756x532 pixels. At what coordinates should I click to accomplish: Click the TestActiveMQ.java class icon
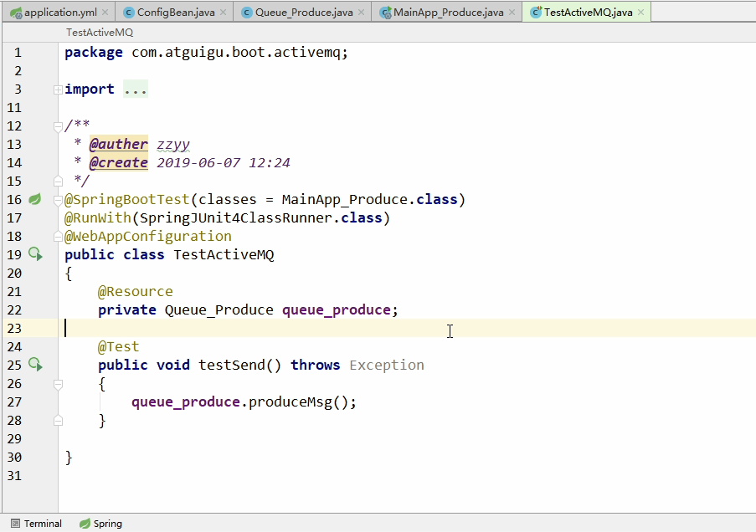pos(536,13)
